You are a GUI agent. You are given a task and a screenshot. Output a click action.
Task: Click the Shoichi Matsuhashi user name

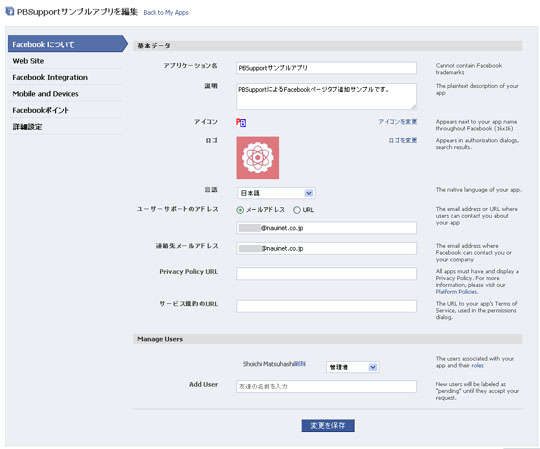(268, 364)
